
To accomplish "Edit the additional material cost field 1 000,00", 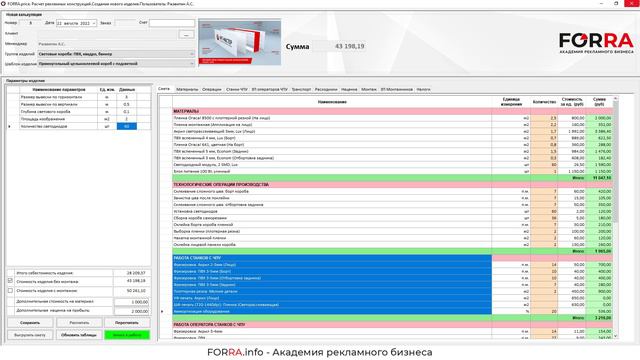I will [x=131, y=302].
